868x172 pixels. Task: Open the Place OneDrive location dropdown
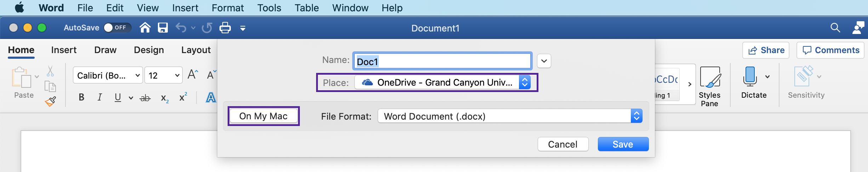442,82
